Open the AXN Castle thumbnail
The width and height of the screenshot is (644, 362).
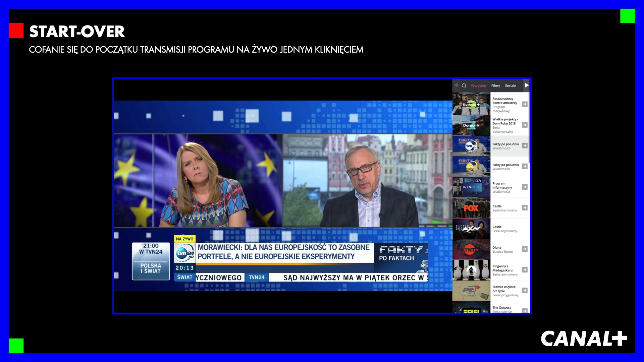(x=471, y=229)
